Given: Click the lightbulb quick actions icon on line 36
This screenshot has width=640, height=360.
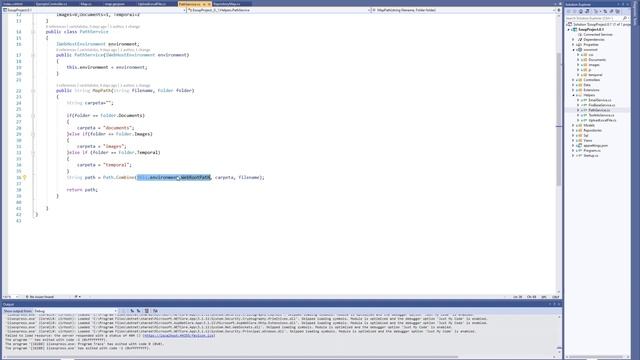Looking at the screenshot, I should point(24,178).
